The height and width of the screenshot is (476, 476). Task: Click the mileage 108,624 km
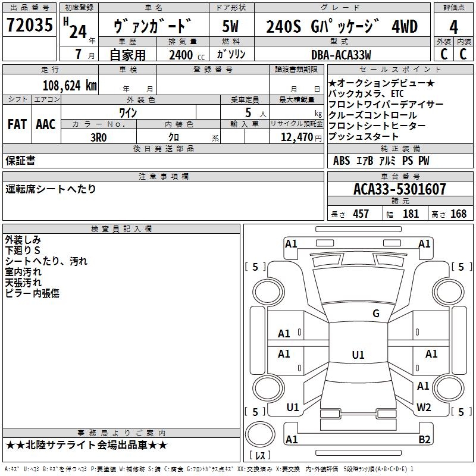click(x=70, y=86)
